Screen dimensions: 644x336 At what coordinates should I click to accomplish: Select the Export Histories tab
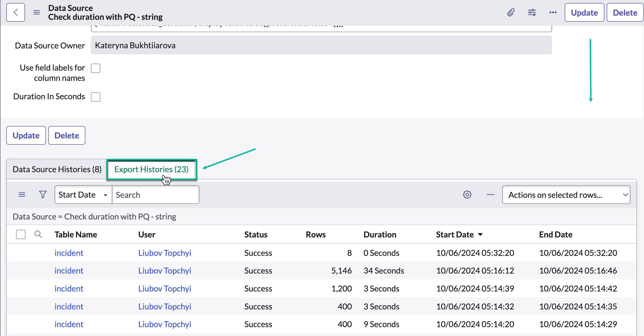click(151, 169)
